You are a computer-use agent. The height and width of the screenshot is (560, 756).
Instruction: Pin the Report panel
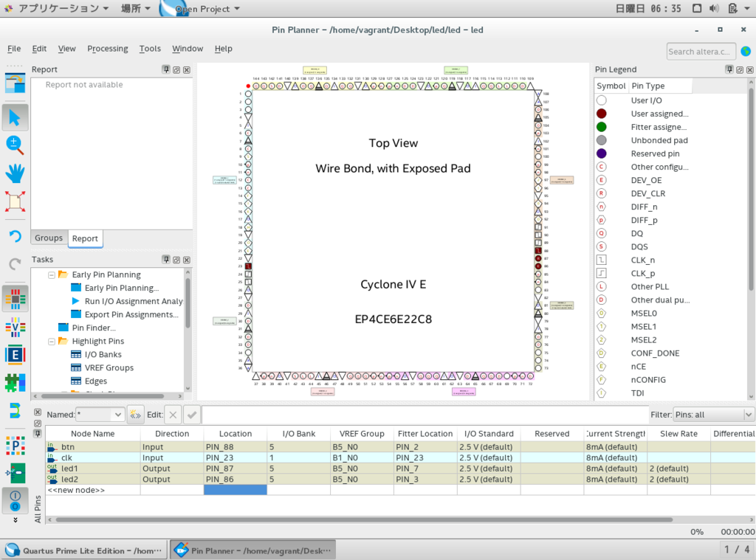(166, 69)
